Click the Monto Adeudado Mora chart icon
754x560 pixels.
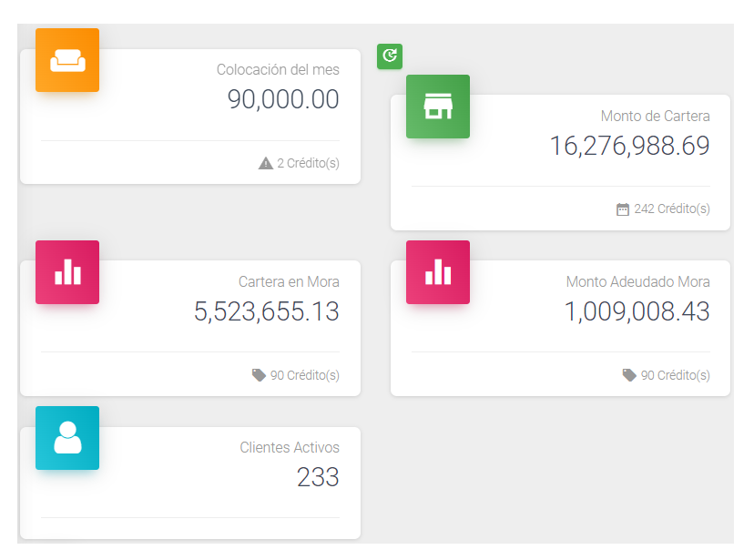click(x=438, y=272)
